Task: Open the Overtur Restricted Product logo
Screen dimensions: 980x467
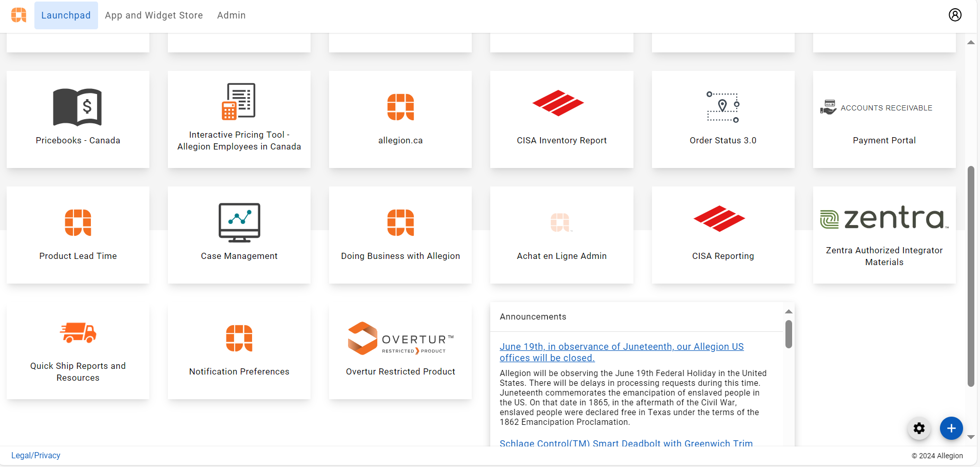Action: (400, 339)
